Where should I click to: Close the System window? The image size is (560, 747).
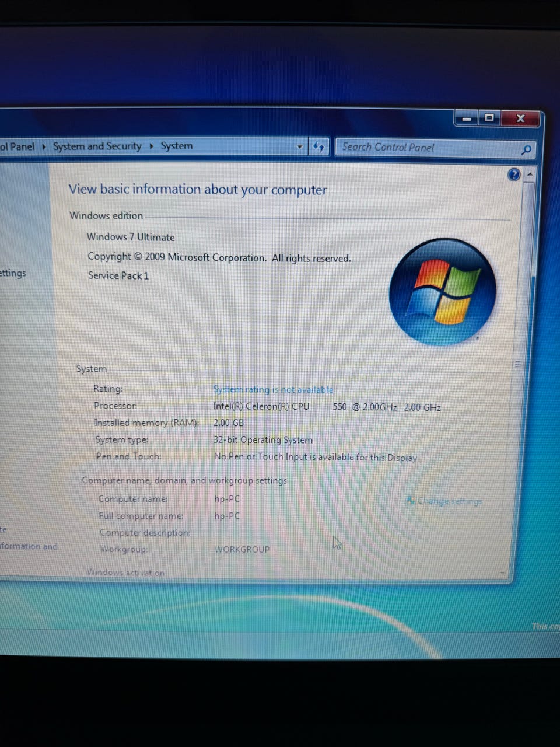[520, 118]
